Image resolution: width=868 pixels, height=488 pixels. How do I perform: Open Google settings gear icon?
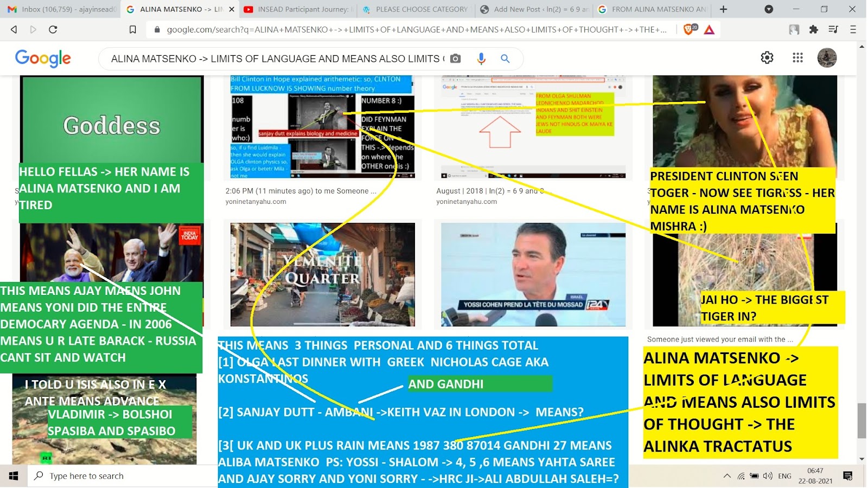pyautogui.click(x=767, y=57)
